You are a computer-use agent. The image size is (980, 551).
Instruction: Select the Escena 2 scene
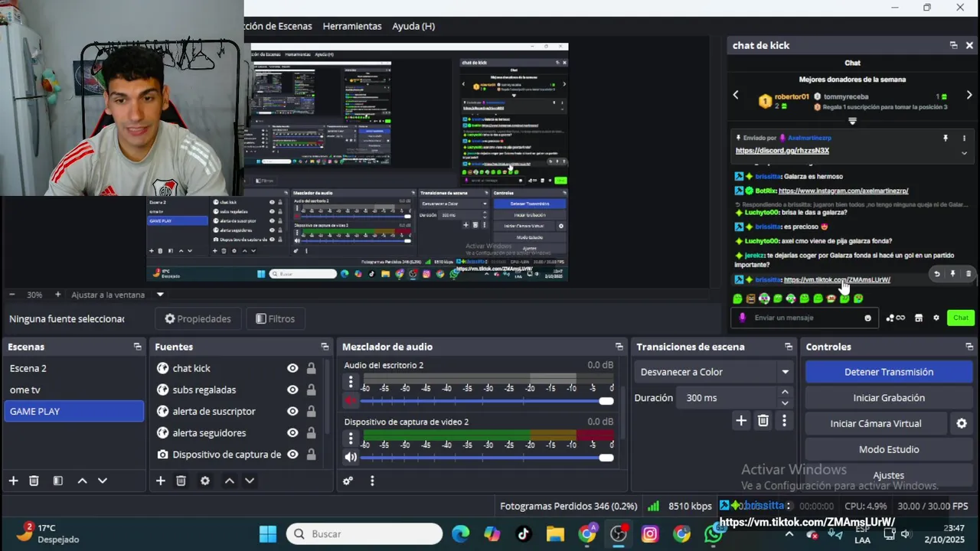tap(73, 368)
